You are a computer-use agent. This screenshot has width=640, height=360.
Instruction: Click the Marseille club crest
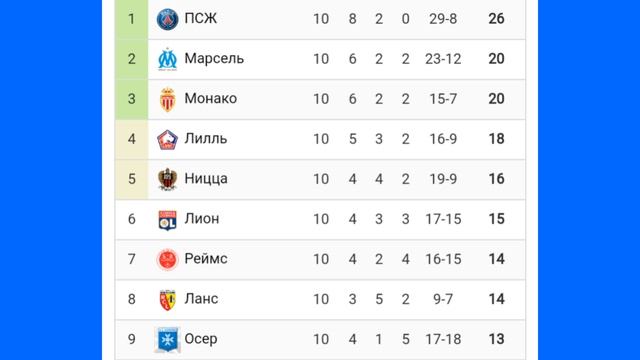point(167,59)
